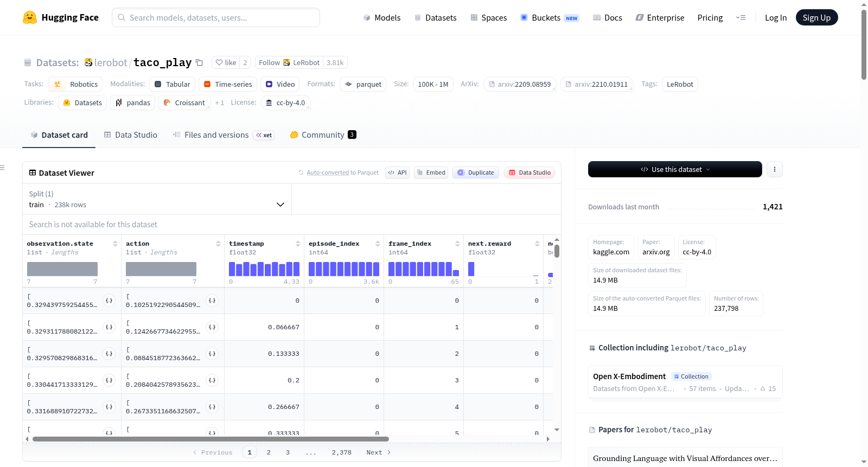Focus the search models, datasets, users field
Image resolution: width=868 pixels, height=467 pixels.
click(216, 17)
